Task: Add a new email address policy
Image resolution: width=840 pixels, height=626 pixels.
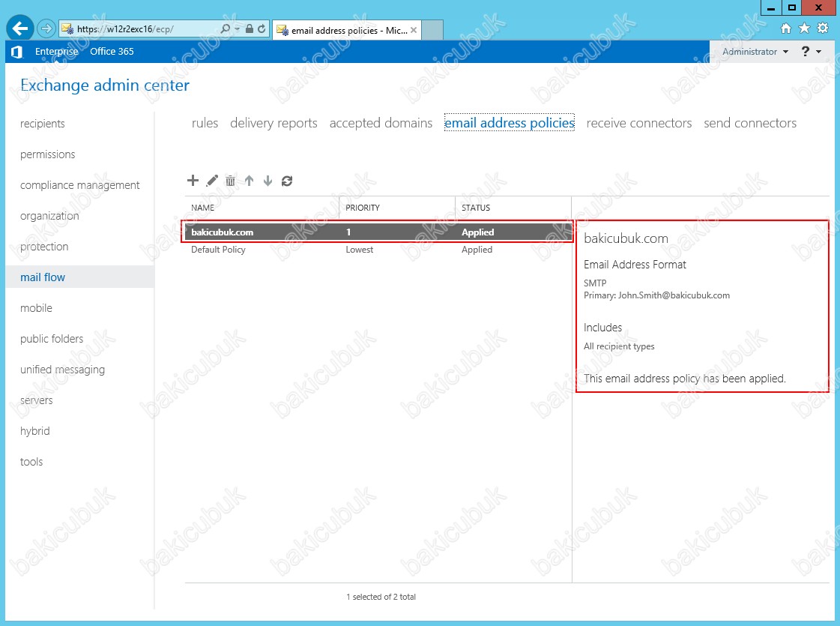Action: click(193, 181)
